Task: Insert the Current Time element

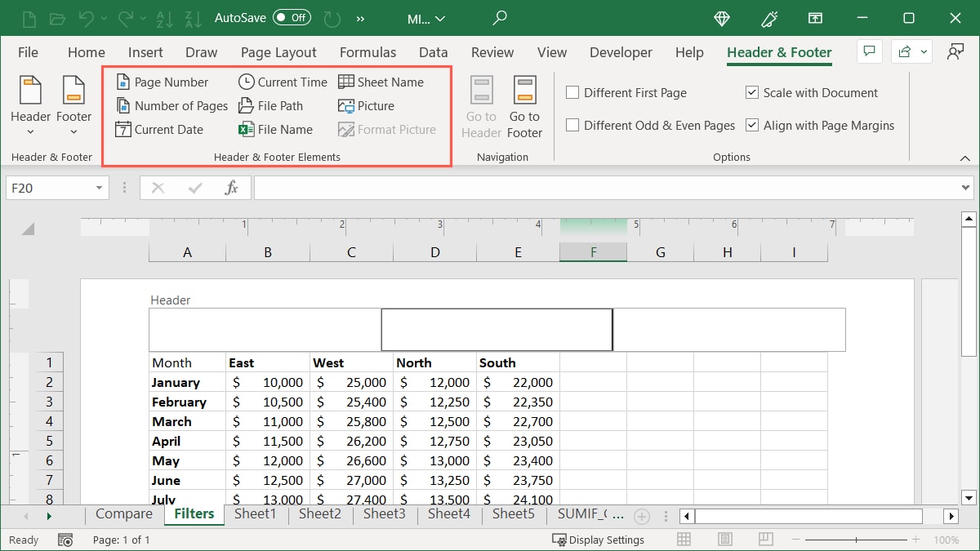Action: (x=282, y=82)
